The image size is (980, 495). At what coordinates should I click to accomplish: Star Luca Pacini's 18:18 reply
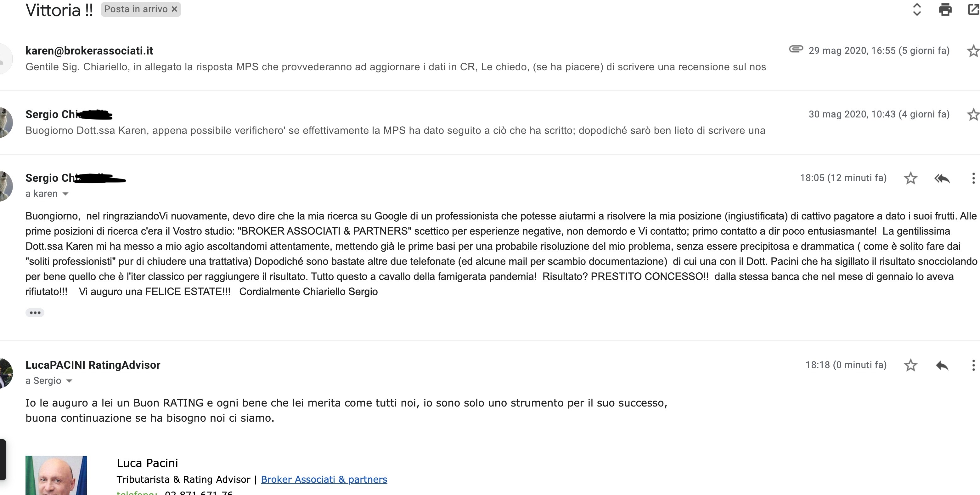[910, 366]
